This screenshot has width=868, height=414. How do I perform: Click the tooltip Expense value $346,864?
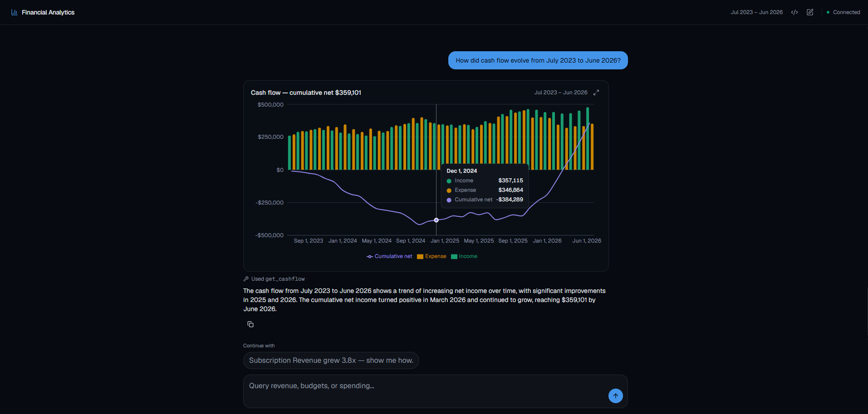pos(510,190)
